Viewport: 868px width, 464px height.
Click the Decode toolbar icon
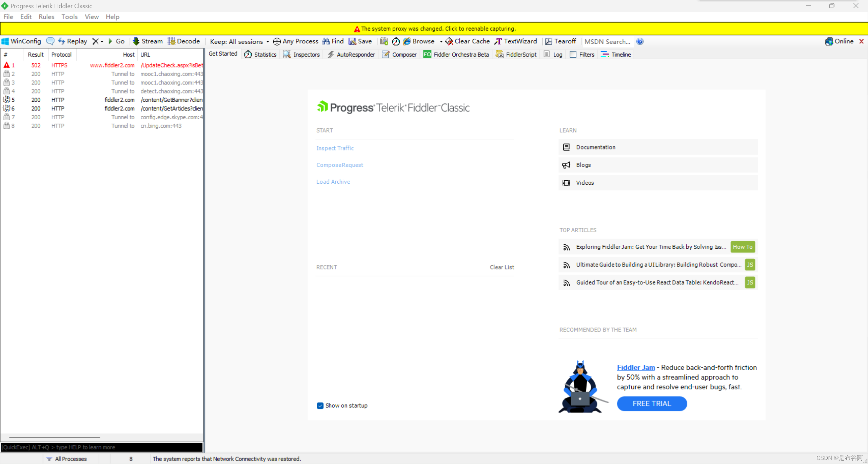172,41
